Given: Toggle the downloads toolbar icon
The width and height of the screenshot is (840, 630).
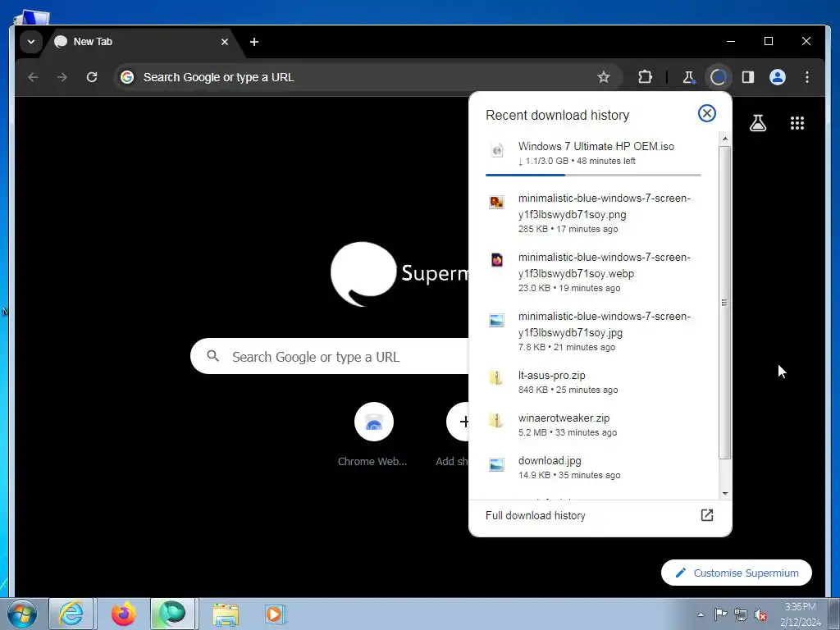Looking at the screenshot, I should point(719,77).
